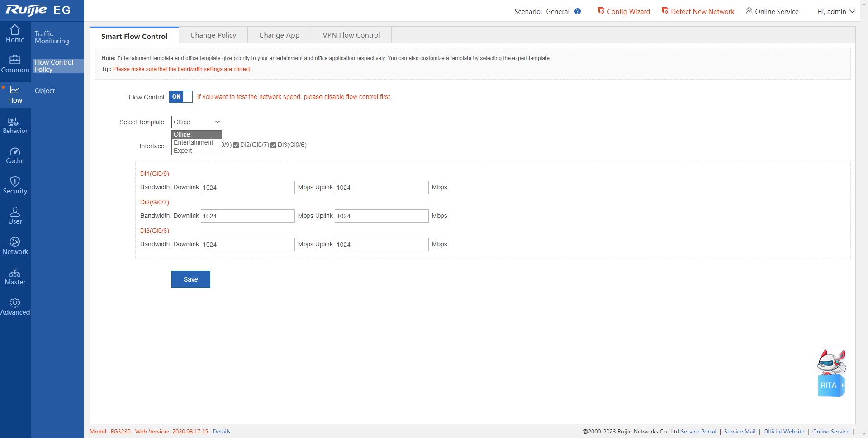This screenshot has width=868, height=438.
Task: Save the flow control settings
Action: coord(190,279)
